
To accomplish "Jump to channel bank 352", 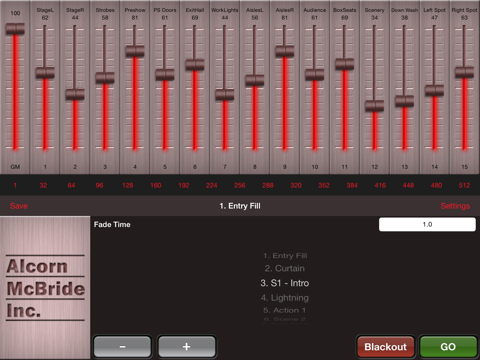I will [324, 185].
